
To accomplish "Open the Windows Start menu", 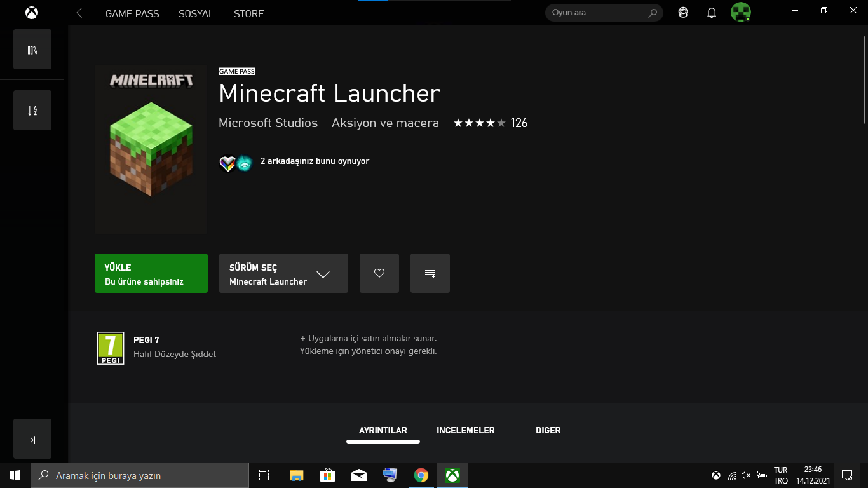I will pyautogui.click(x=15, y=475).
